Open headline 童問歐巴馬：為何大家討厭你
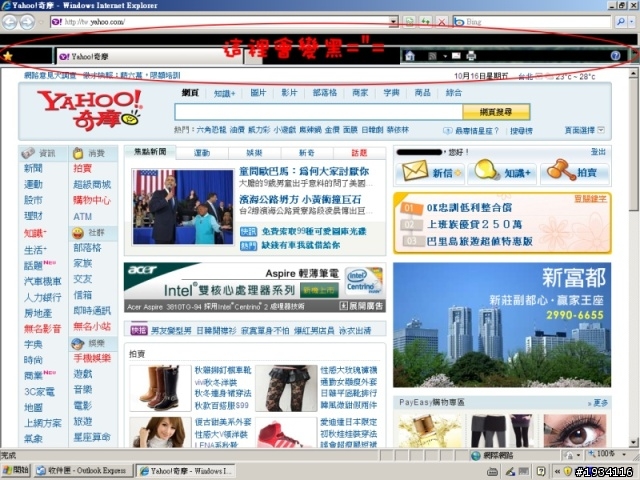The width and height of the screenshot is (640, 480). (x=304, y=171)
